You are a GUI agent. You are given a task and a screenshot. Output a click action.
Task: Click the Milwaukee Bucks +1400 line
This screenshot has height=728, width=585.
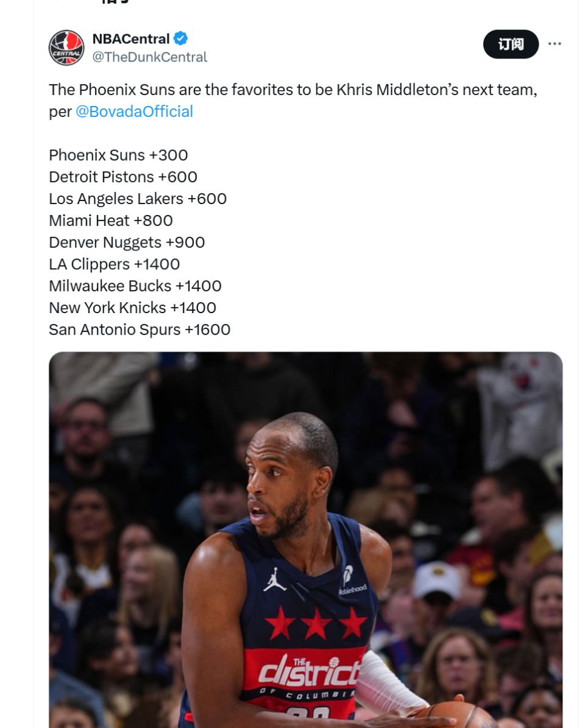click(135, 286)
